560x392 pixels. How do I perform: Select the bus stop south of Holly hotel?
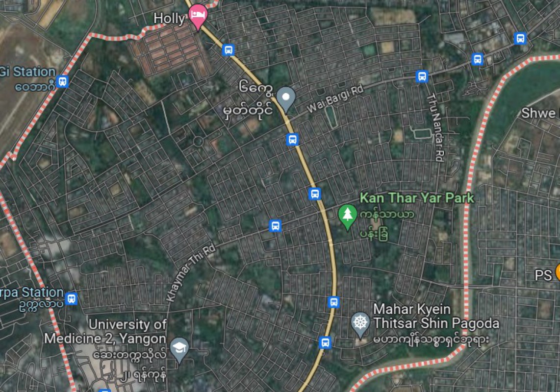click(x=228, y=49)
